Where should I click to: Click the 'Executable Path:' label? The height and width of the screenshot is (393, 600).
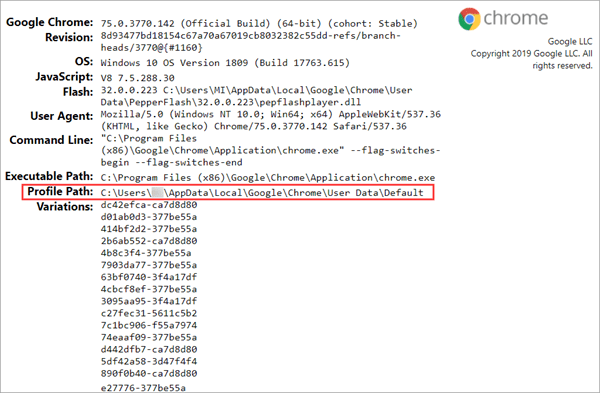coord(49,176)
